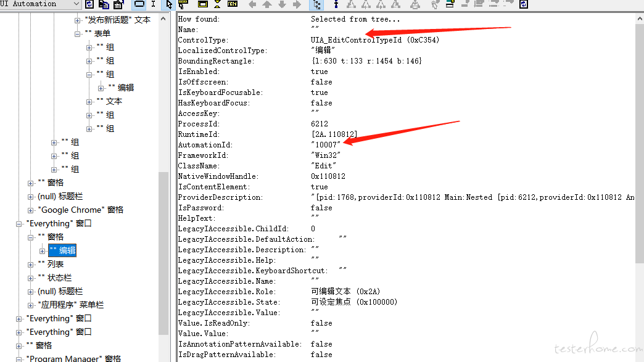Click the AutomationId value "10007"
The height and width of the screenshot is (362, 644).
326,145
